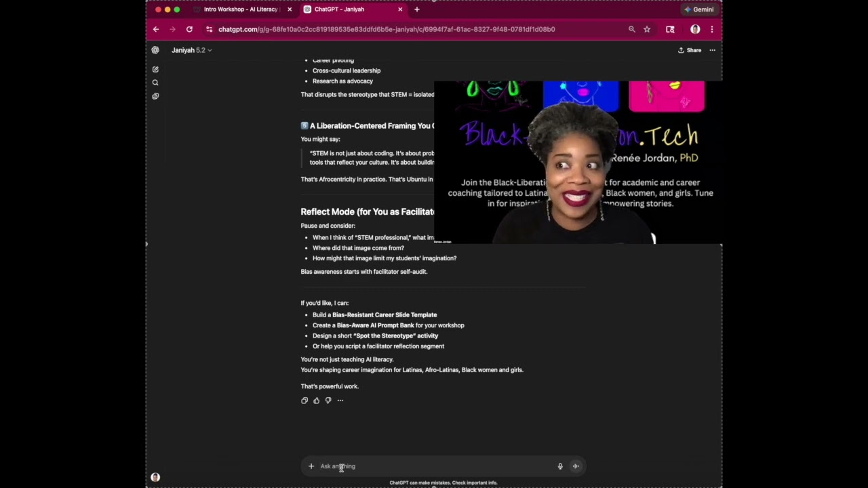
Task: Open Chrome three-dot menu
Action: [x=712, y=29]
